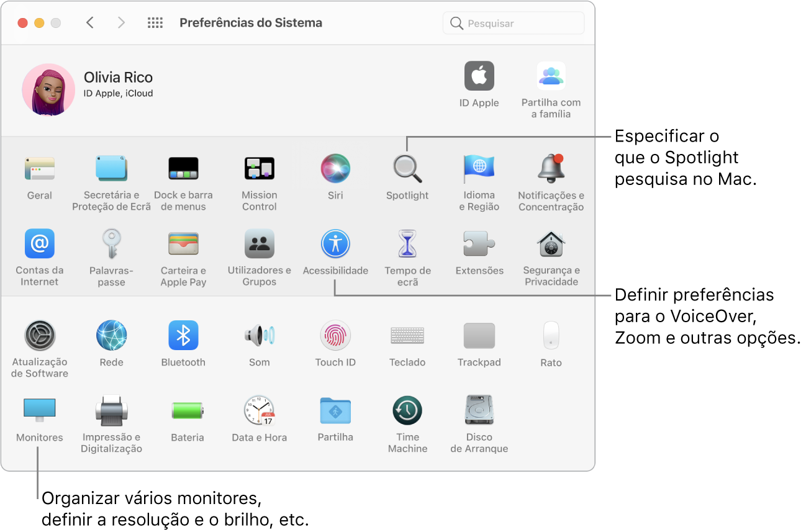Click the Pesquisar search field
806x532 pixels.
pyautogui.click(x=514, y=23)
